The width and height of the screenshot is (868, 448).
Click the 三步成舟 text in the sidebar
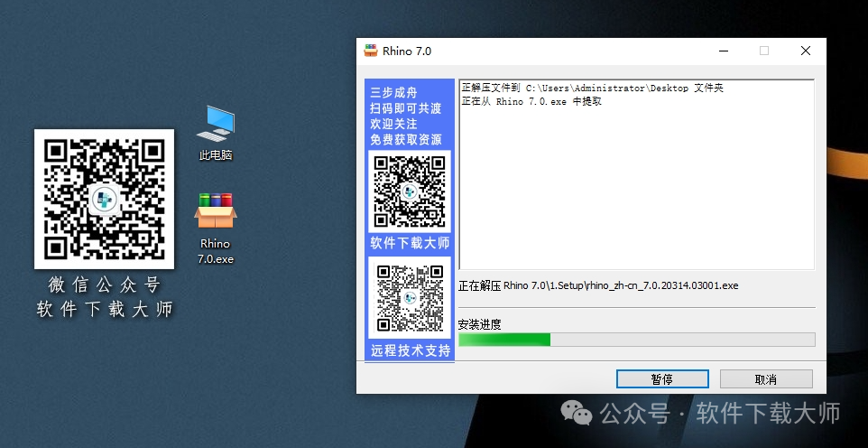(x=393, y=93)
